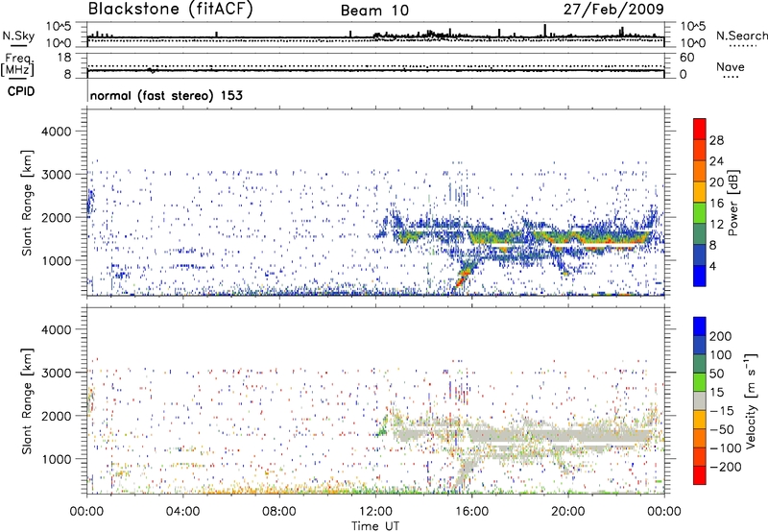Click the '24' value on Power colorbar

(x=716, y=161)
